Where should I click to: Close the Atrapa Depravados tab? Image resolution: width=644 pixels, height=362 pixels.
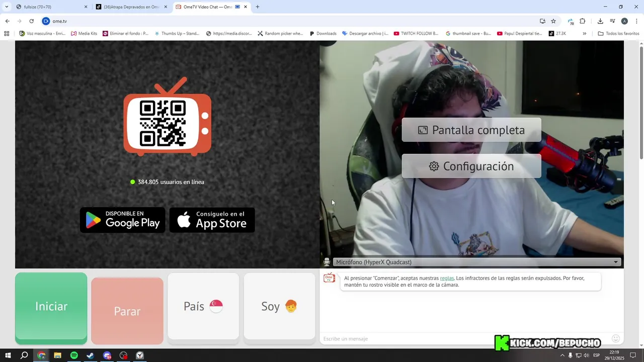pyautogui.click(x=166, y=7)
